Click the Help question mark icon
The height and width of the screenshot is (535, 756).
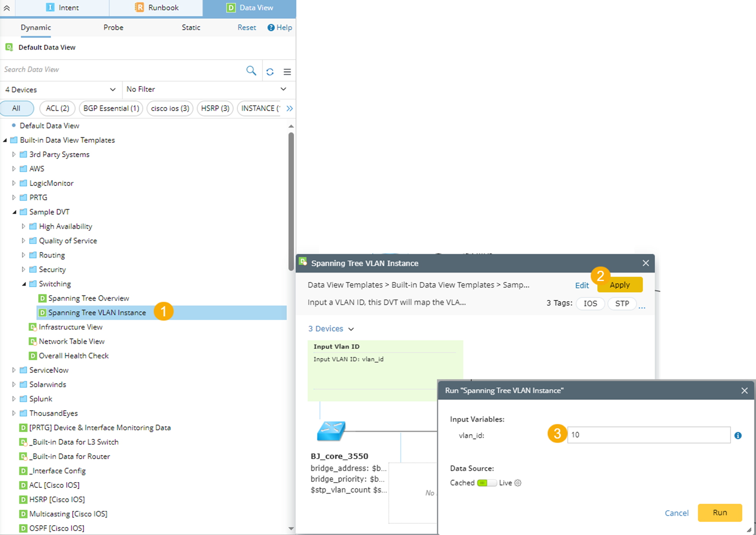tap(271, 28)
